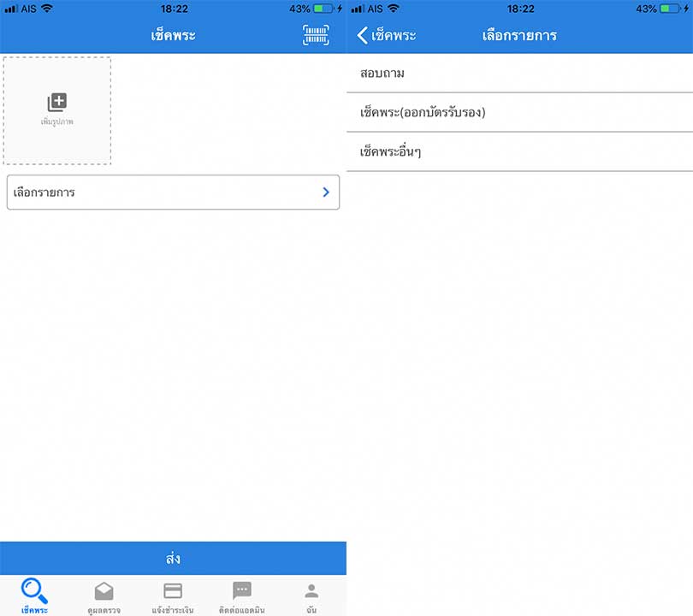Open the เลือกรายการ picker row
Viewport: 693px width, 616px height.
point(171,192)
